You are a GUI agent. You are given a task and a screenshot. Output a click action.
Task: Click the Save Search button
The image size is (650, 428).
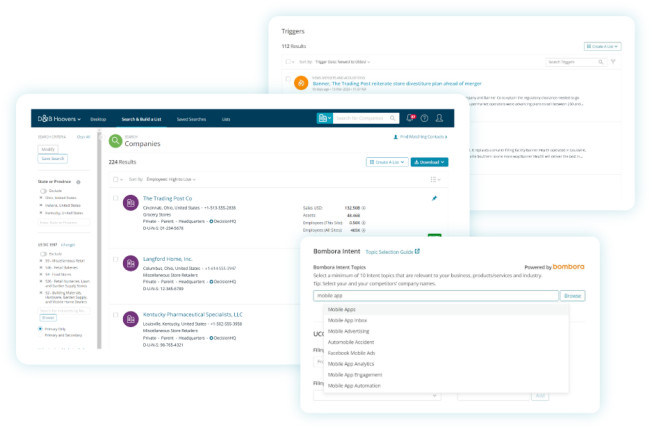[x=53, y=158]
